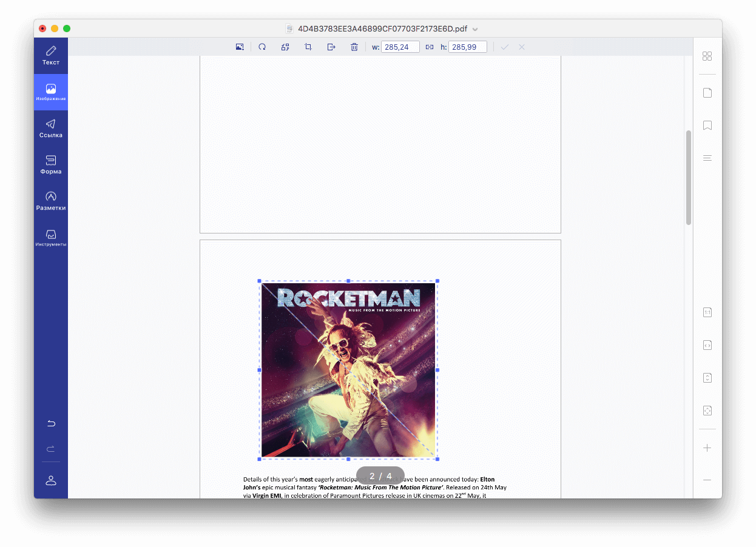The image size is (756, 547).
Task: Open the Инструменты panel in sidebar
Action: [51, 238]
